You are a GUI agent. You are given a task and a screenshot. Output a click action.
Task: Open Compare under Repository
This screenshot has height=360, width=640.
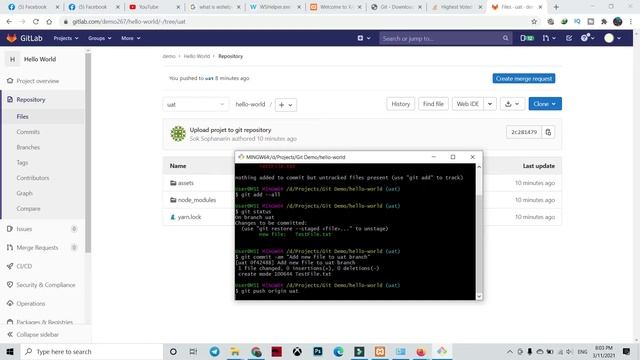28,209
